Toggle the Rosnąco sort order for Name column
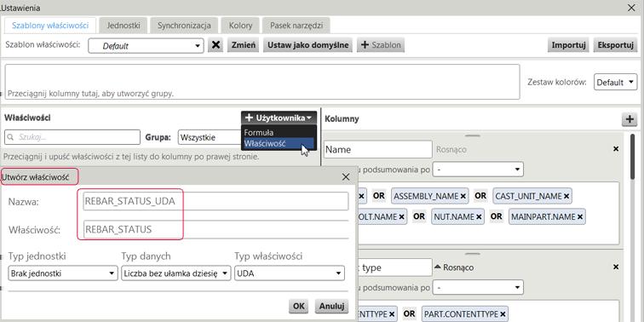644x322 pixels. (x=451, y=150)
